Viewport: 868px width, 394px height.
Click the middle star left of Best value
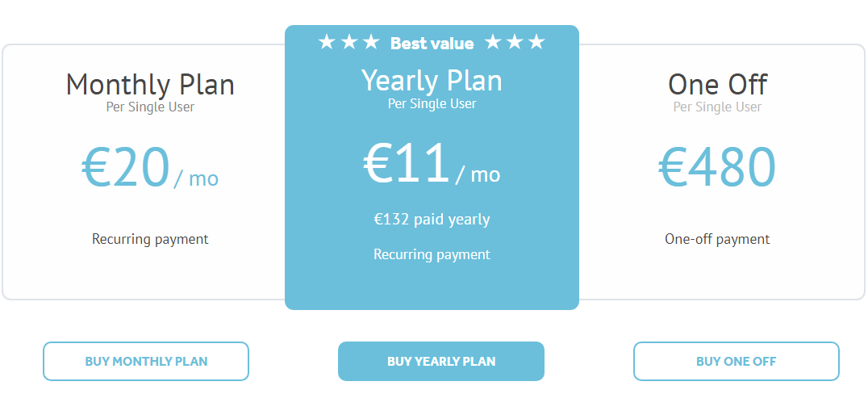coord(348,42)
